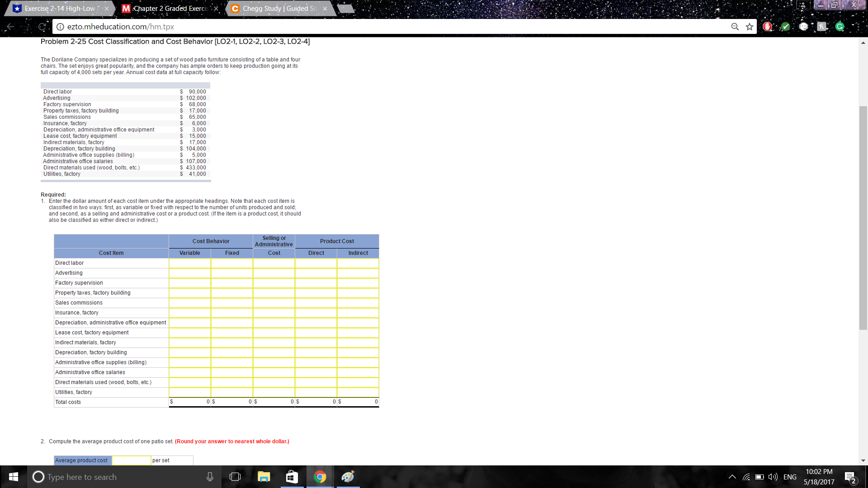Open page zoom via the magnifier icon
This screenshot has height=488, width=868.
point(735,27)
